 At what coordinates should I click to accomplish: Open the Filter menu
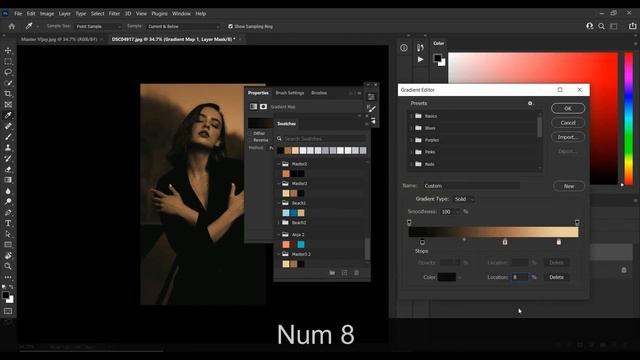(x=114, y=13)
